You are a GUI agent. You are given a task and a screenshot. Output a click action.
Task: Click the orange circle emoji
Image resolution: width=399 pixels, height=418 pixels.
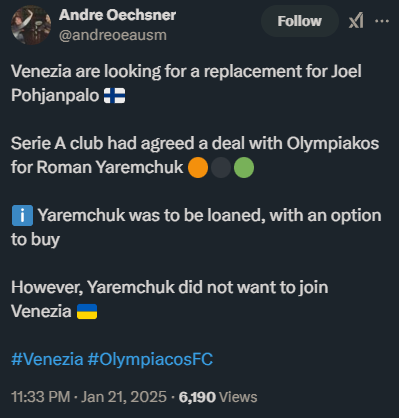coord(198,168)
